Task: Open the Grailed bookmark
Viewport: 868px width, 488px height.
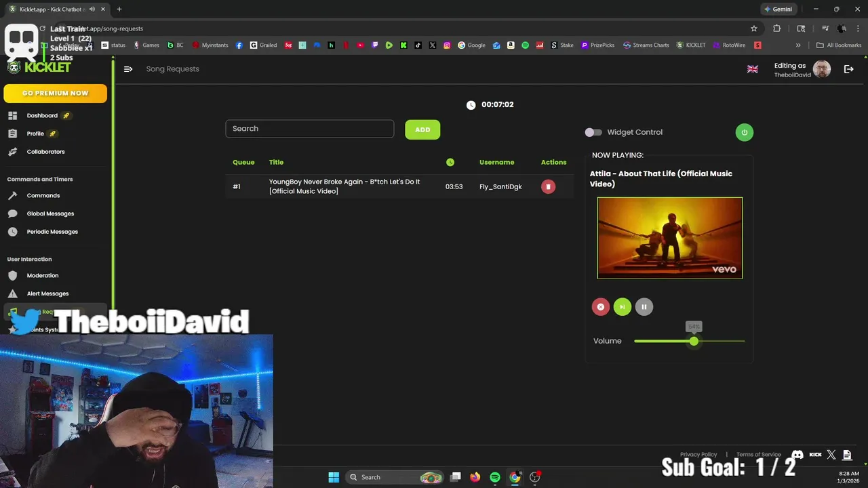Action: coord(263,45)
